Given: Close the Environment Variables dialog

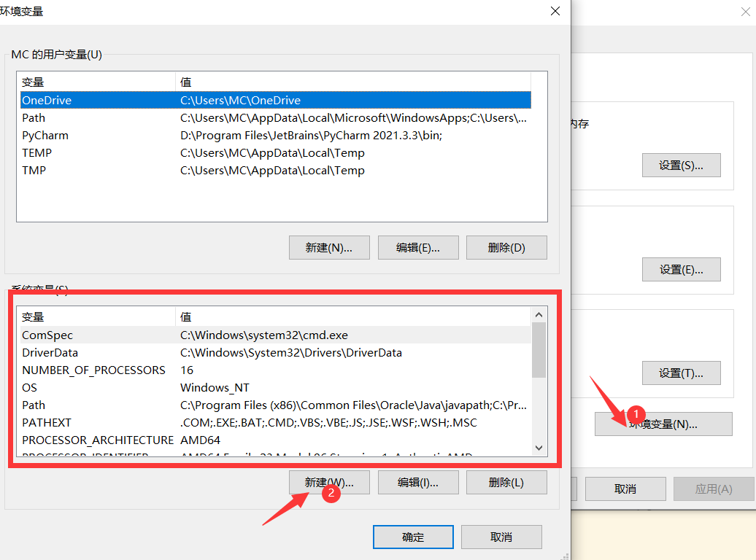Looking at the screenshot, I should [x=555, y=11].
